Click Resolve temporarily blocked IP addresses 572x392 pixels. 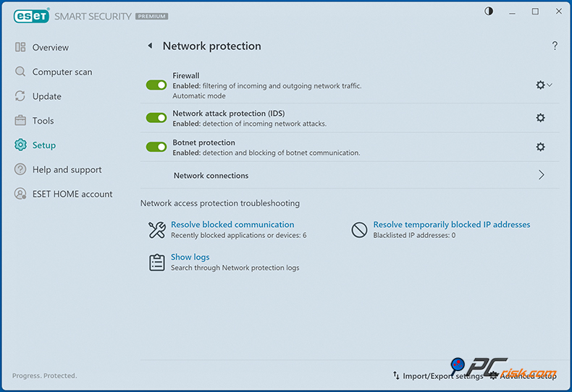(x=451, y=225)
